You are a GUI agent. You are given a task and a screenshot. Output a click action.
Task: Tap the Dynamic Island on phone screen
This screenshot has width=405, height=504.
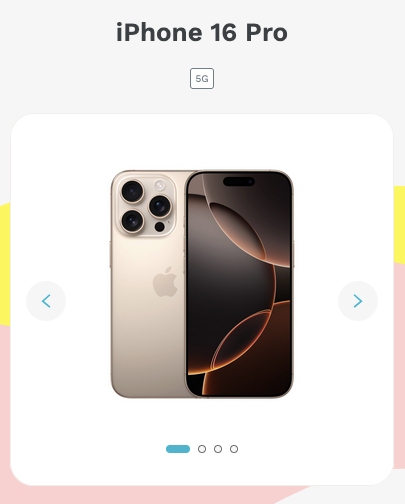[239, 182]
